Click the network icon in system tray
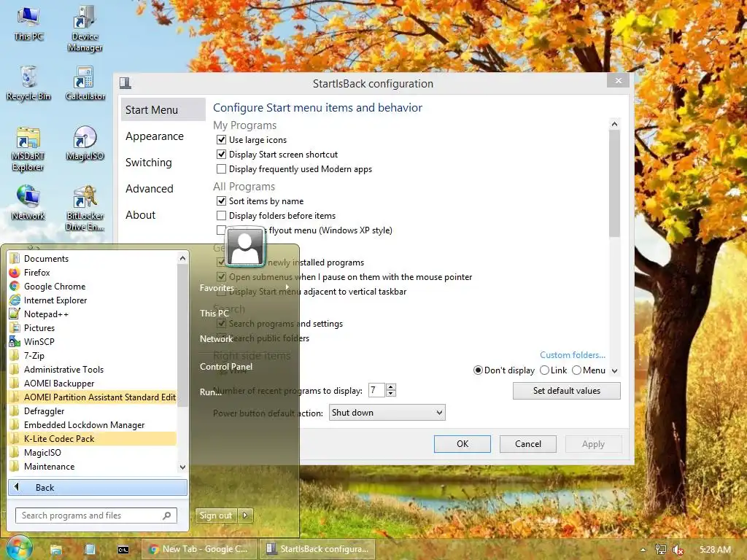The height and width of the screenshot is (560, 747). pos(660,549)
